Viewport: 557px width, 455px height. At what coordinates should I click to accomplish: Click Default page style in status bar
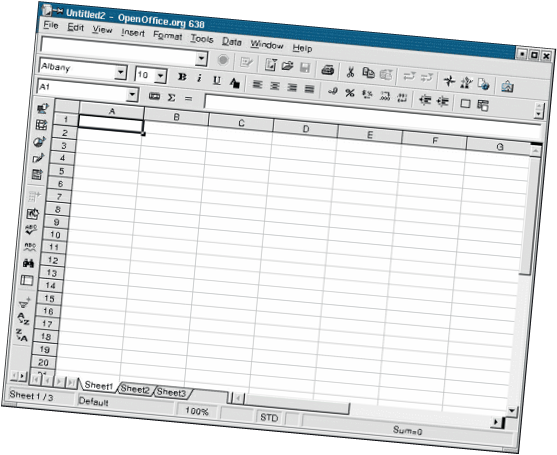click(127, 405)
